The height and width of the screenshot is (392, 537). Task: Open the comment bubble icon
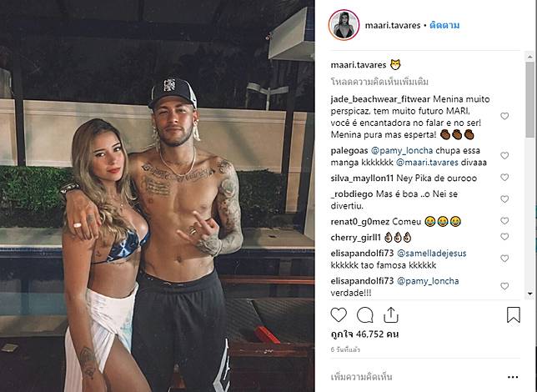click(x=364, y=315)
